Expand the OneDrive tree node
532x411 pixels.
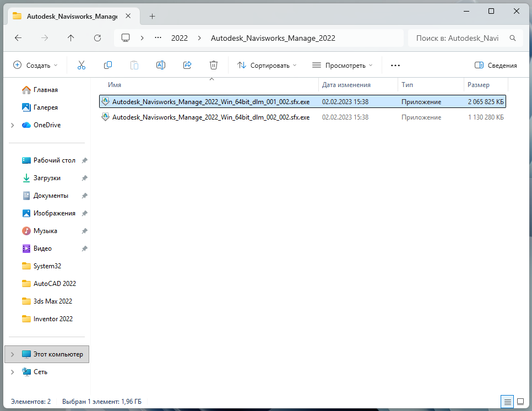(12, 125)
